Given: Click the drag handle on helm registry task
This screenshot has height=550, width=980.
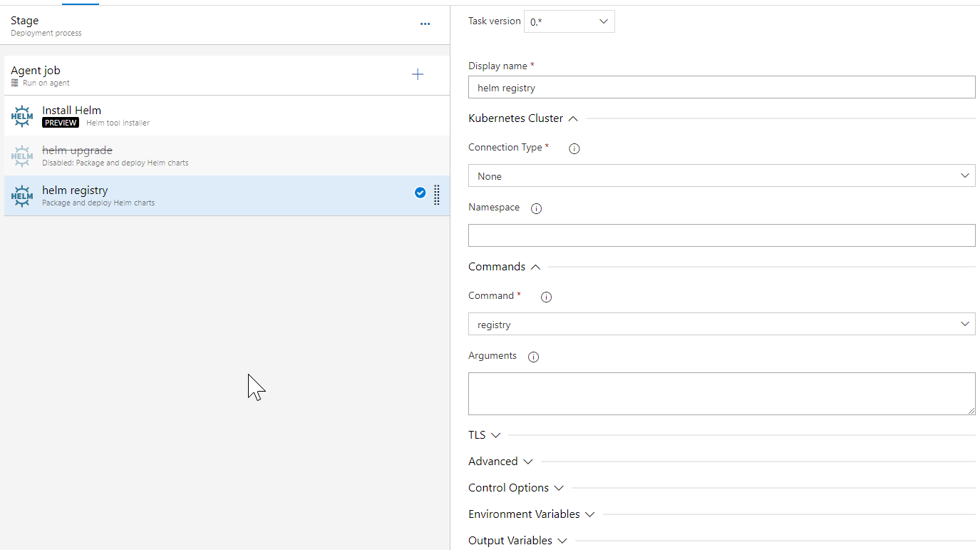Looking at the screenshot, I should (436, 195).
